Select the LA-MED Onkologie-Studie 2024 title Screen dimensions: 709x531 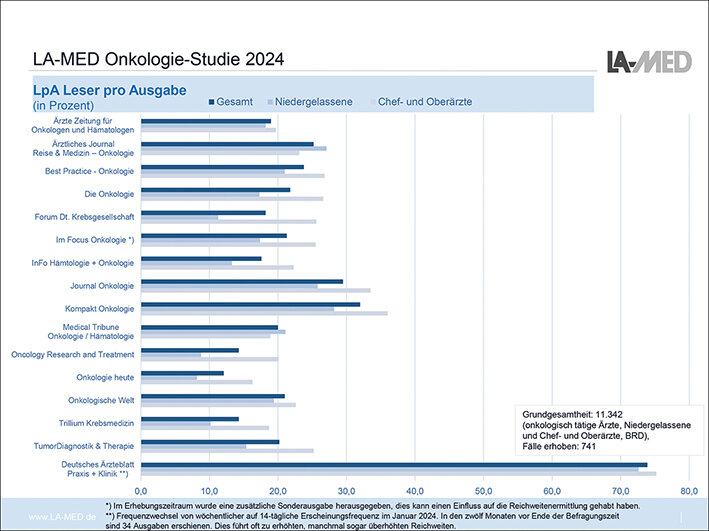tap(157, 60)
